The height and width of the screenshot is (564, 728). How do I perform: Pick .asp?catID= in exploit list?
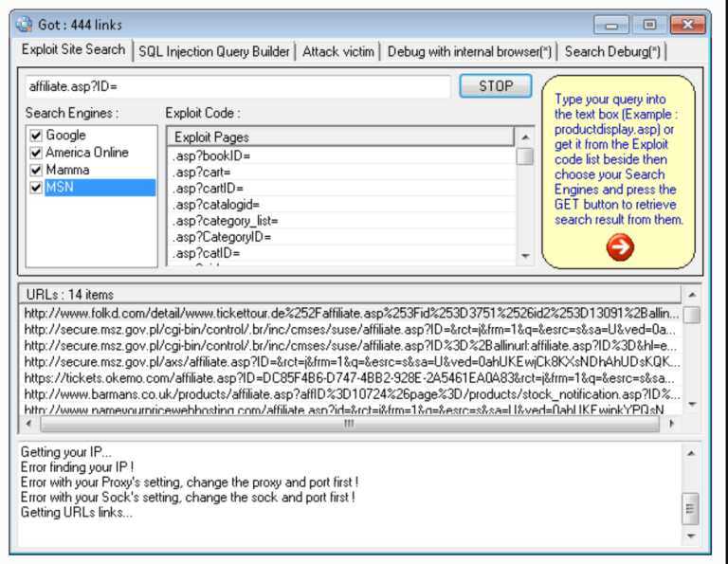coord(341,253)
